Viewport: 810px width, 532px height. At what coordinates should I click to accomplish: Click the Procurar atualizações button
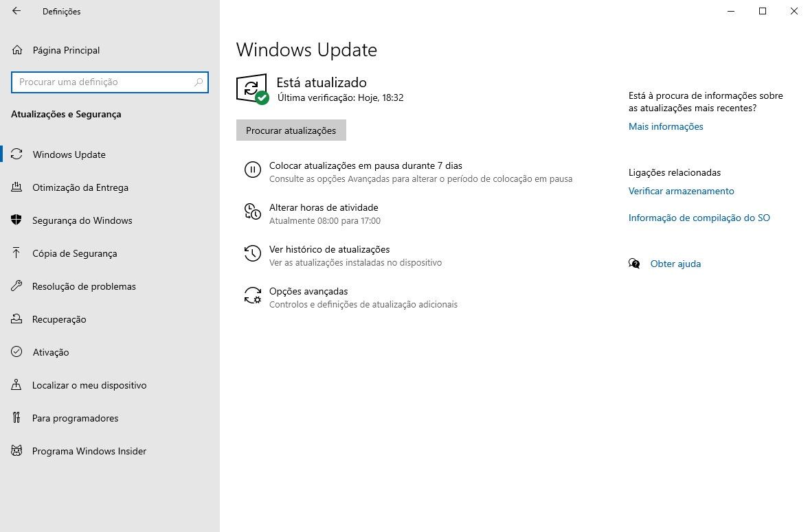coord(291,130)
